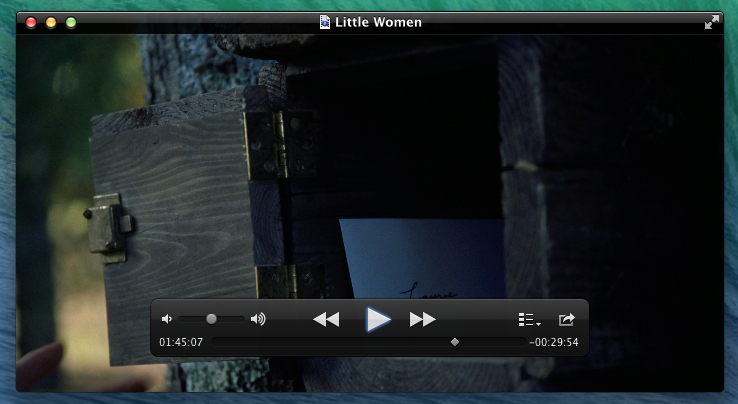The image size is (738, 404).
Task: Close the Little Women window
Action: point(31,23)
